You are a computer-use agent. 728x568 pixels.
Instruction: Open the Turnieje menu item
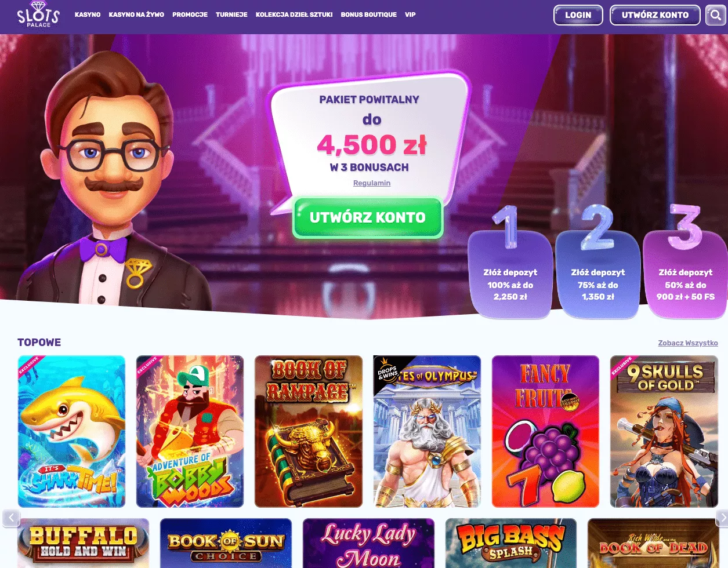pyautogui.click(x=231, y=14)
